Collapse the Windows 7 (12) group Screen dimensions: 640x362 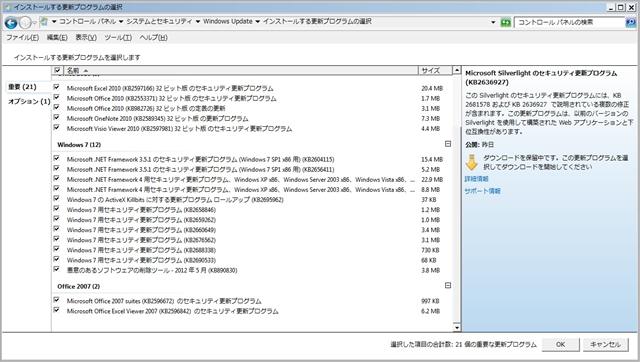[x=448, y=144]
